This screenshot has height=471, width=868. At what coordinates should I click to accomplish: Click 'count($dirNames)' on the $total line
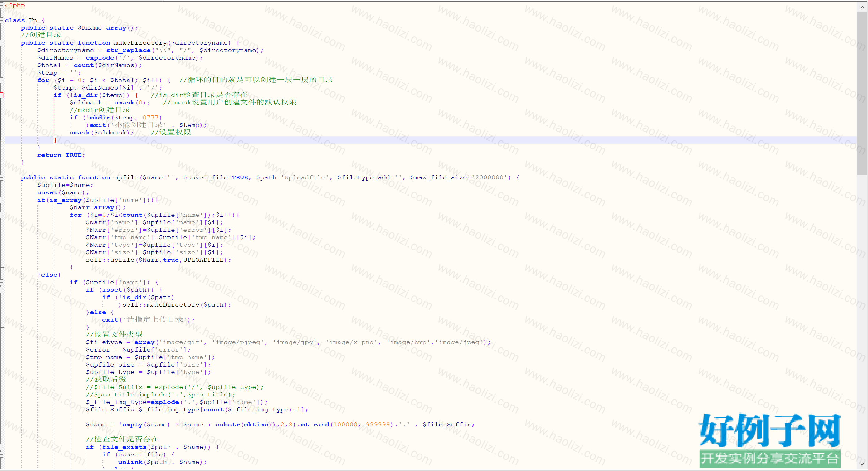[106, 66]
